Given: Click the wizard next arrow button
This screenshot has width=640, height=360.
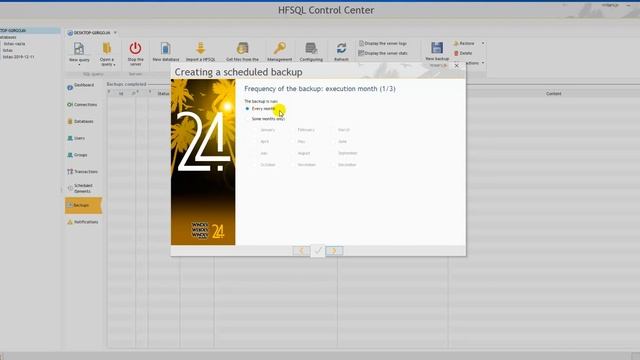Looking at the screenshot, I should click(334, 251).
